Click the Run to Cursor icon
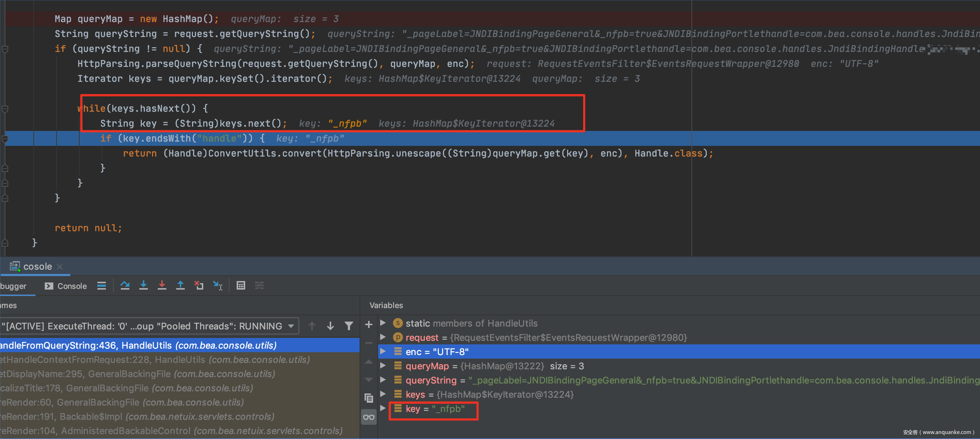The width and height of the screenshot is (980, 439). pos(217,286)
